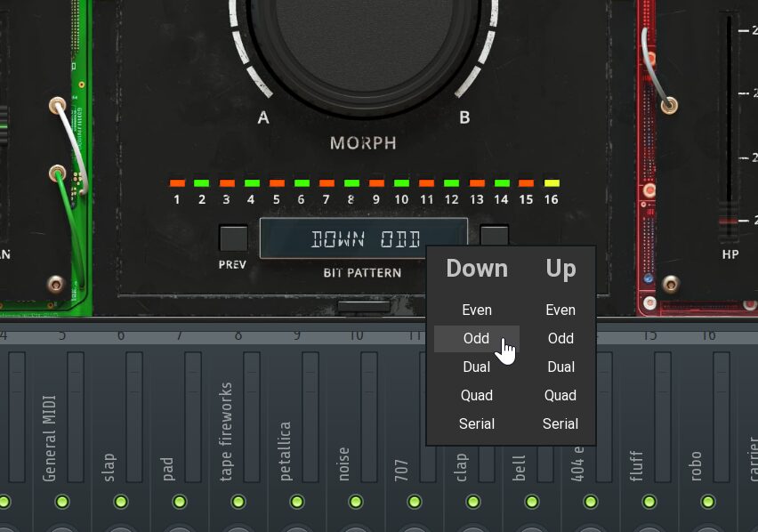The width and height of the screenshot is (758, 532).
Task: Open the DOWN ODD bit pattern display
Action: 364,238
